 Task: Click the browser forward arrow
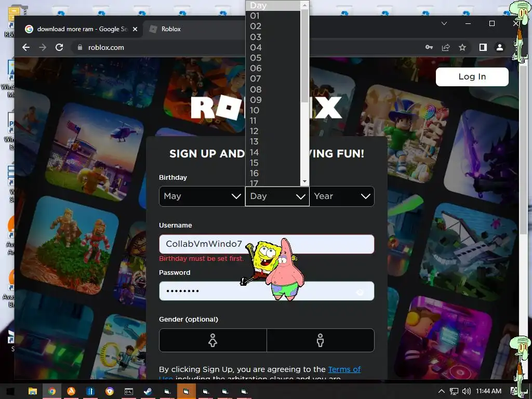(x=43, y=47)
